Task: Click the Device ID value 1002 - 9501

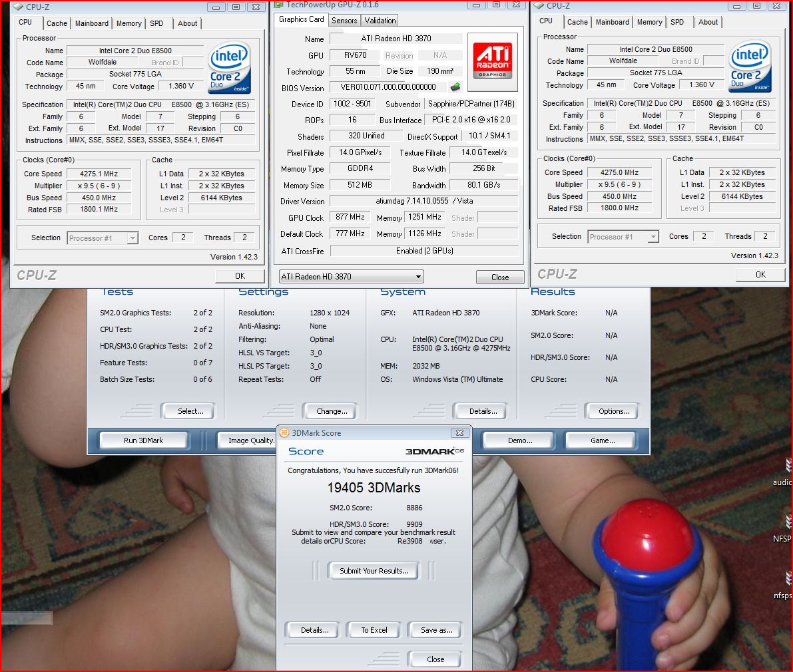Action: [x=352, y=104]
